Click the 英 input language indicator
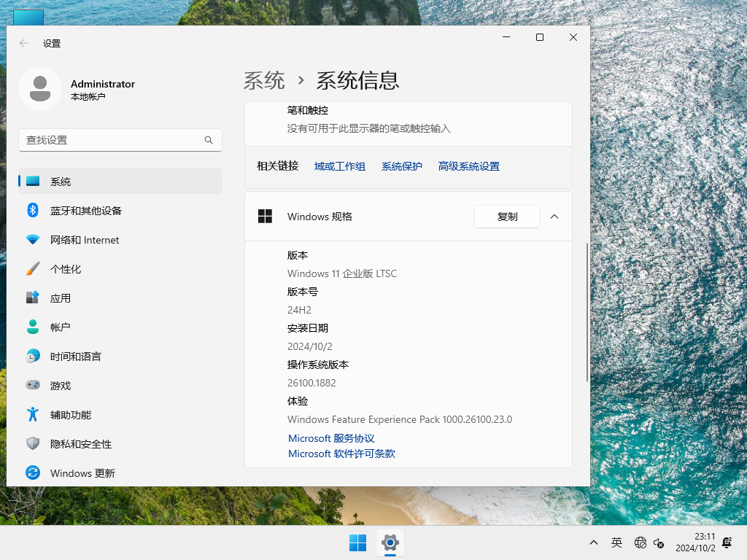This screenshot has width=747, height=560. 616,542
